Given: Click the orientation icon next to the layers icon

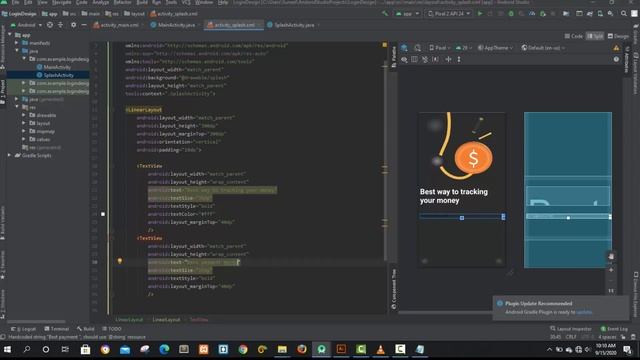Looking at the screenshot, I should (418, 48).
